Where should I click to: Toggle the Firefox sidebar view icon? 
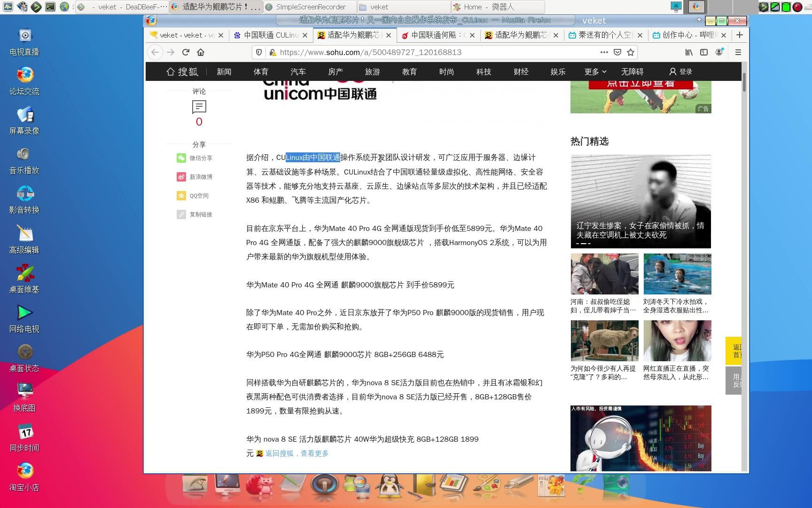[x=703, y=52]
